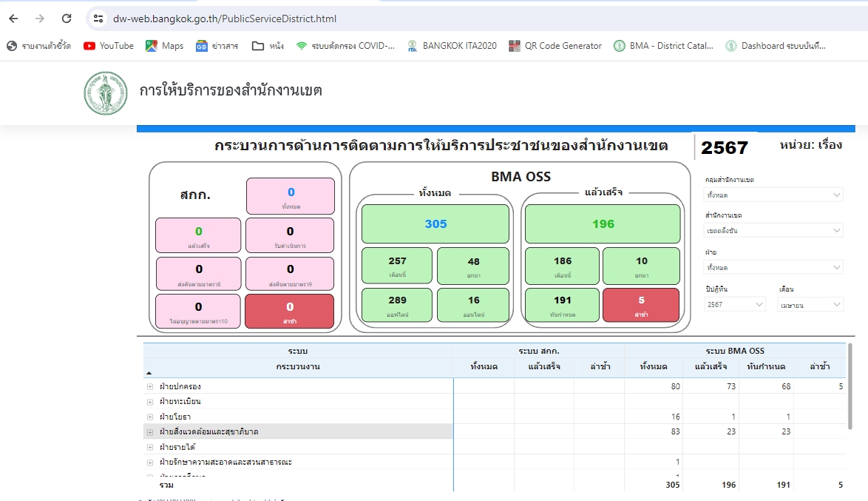Open the รายงานตัวชี้วัด bookmark

pos(38,46)
